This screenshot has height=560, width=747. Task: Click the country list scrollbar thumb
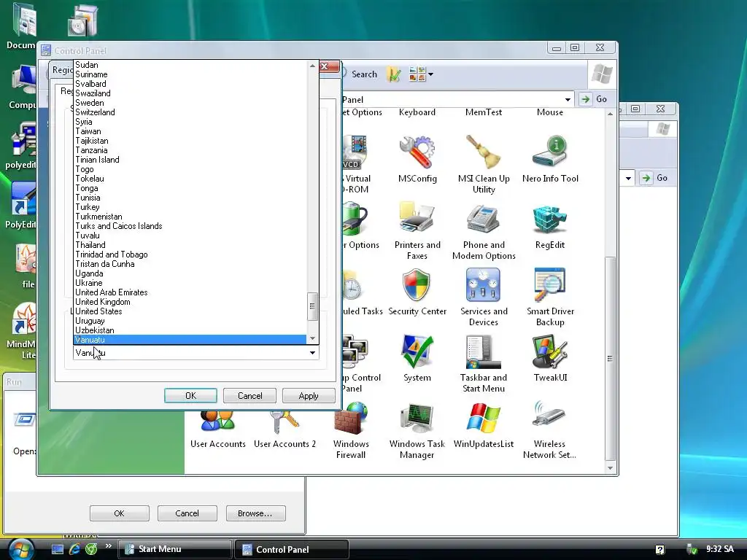(x=312, y=306)
